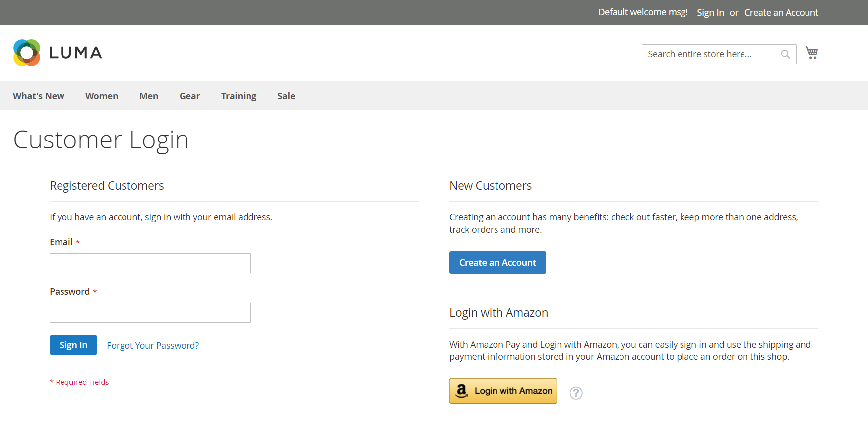868x424 pixels.
Task: Click the magnifying glass search icon
Action: coord(785,54)
